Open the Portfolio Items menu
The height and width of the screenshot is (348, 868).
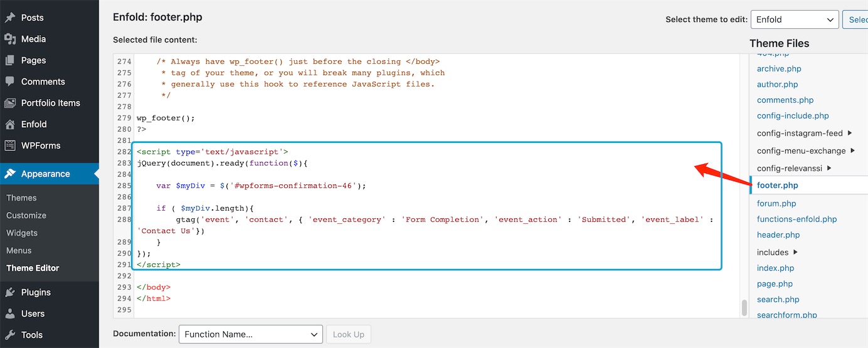(50, 103)
